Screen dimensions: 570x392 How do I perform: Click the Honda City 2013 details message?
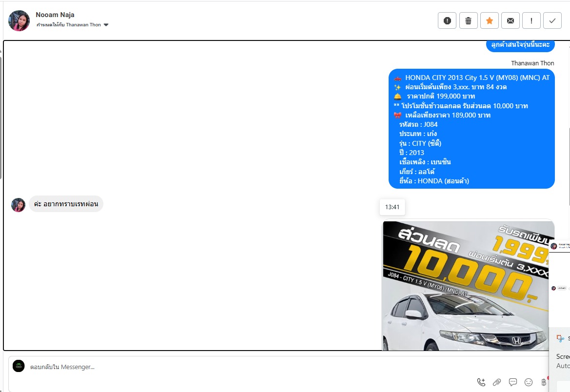[472, 129]
